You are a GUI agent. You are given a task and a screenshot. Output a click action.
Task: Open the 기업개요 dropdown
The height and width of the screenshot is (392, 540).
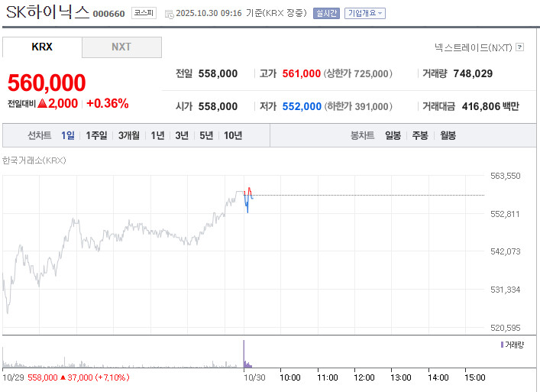(364, 14)
